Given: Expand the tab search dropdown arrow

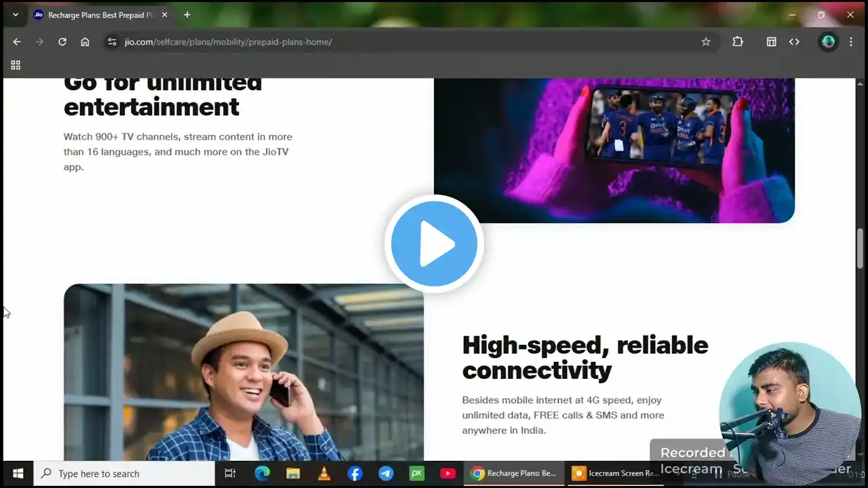Looking at the screenshot, I should pyautogui.click(x=16, y=15).
